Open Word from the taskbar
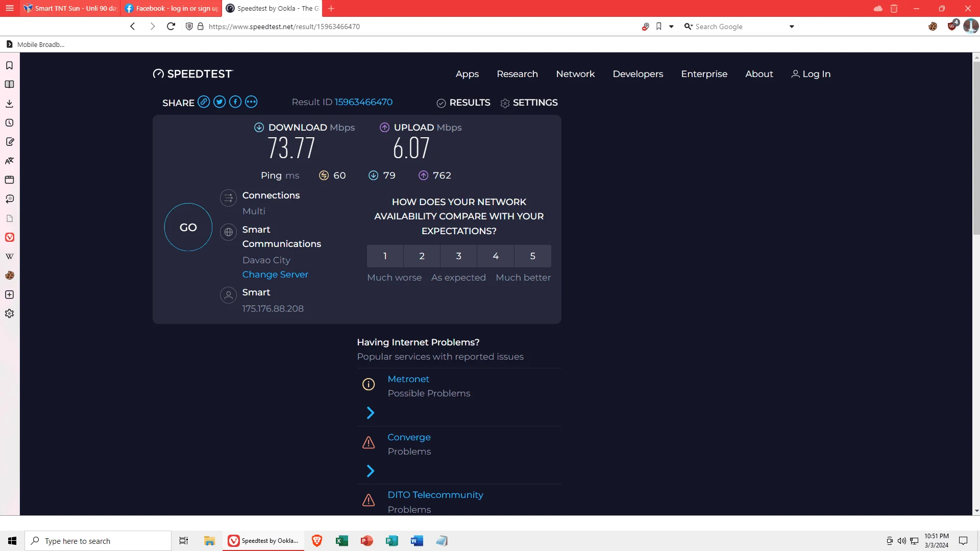The width and height of the screenshot is (980, 551). coord(416,541)
